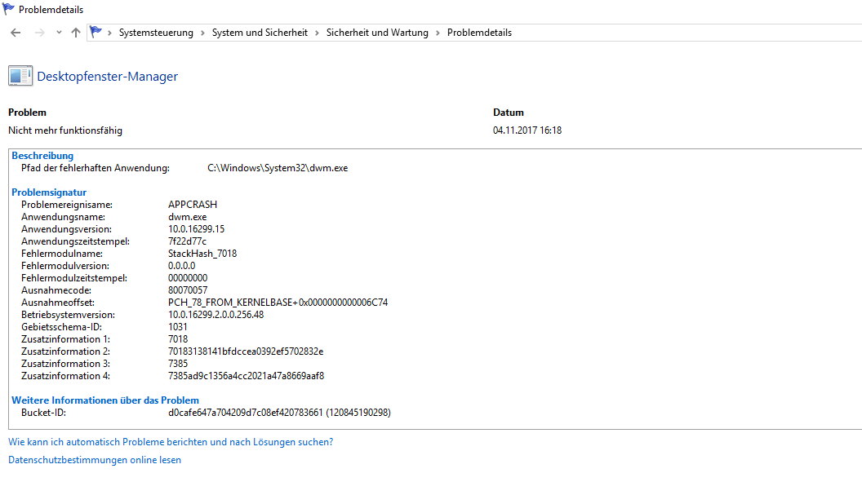Click the Beschreibung section heading

(42, 156)
